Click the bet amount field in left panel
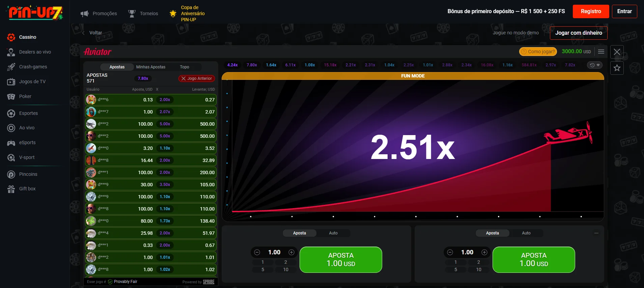 [x=274, y=252]
